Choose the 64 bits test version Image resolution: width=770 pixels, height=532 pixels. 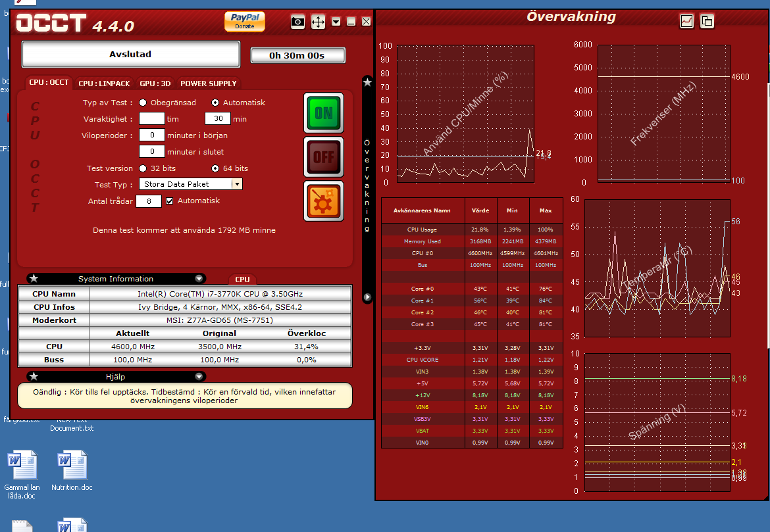(215, 168)
